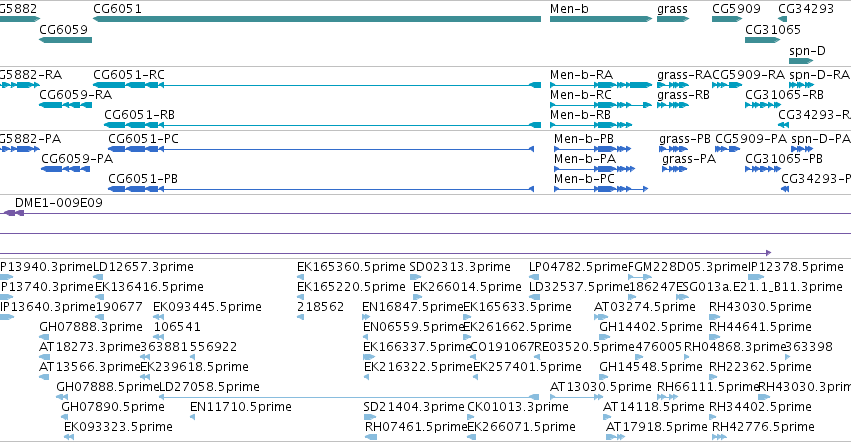This screenshot has height=442, width=851.
Task: Click the EK136416.5prime EST label
Action: pyautogui.click(x=149, y=286)
